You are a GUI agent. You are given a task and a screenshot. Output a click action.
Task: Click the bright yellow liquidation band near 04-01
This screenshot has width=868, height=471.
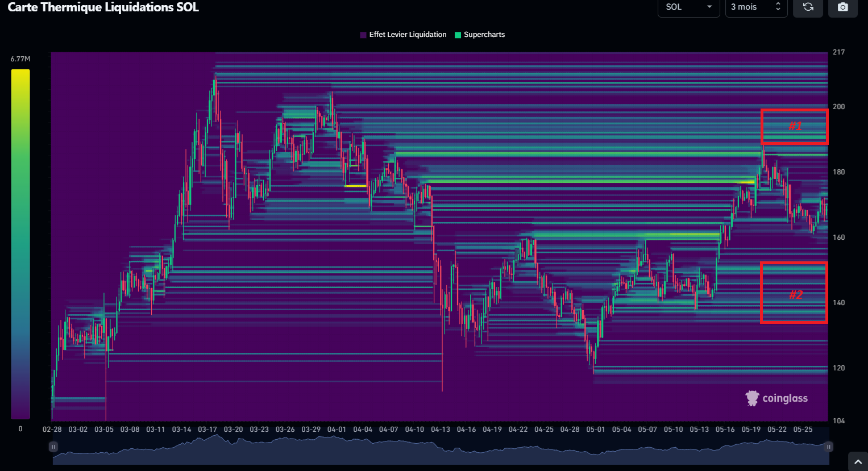(355, 186)
